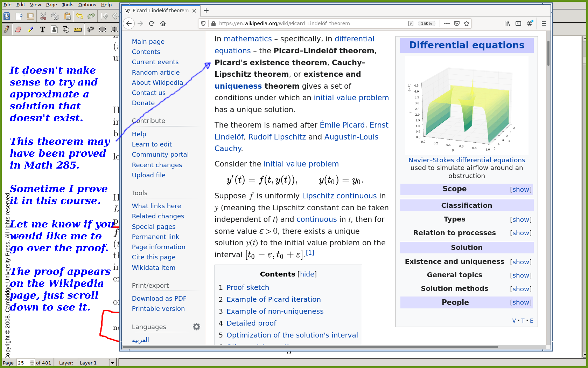Click the browser horizontal scrollbar
Image resolution: width=588 pixels, height=368 pixels.
pyautogui.click(x=310, y=347)
